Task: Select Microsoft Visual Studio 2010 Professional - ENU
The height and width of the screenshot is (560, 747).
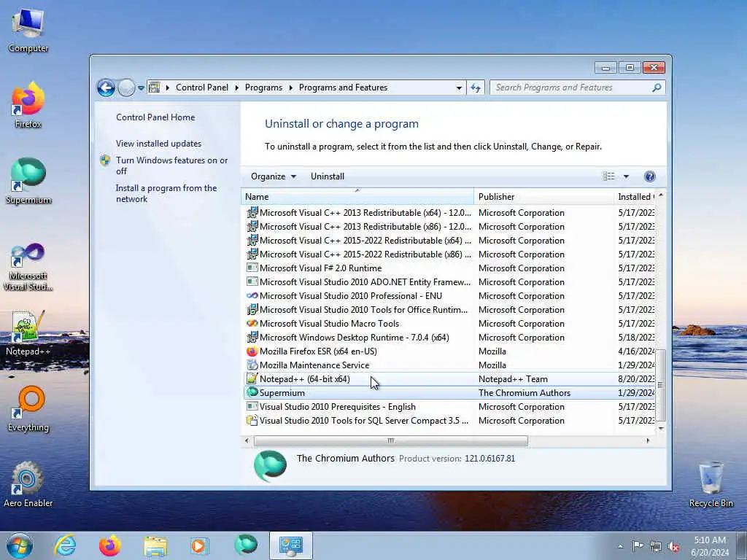Action: pos(449,296)
